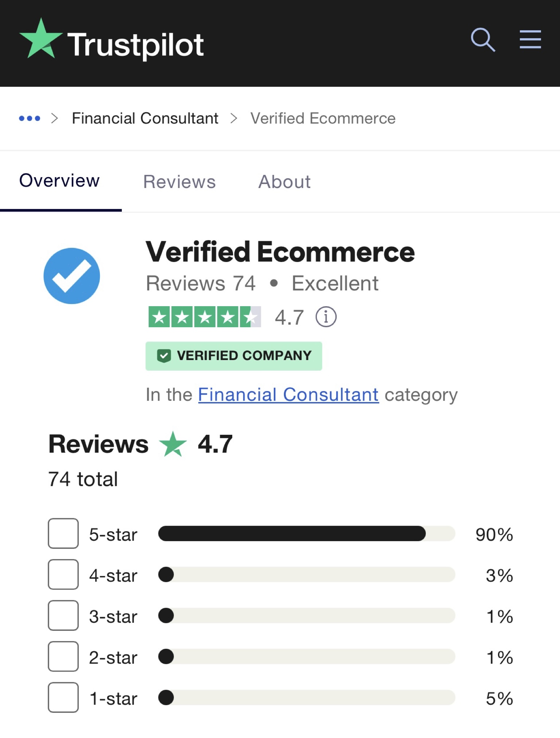Expand the breadcrumb ellipsis dots

(30, 118)
